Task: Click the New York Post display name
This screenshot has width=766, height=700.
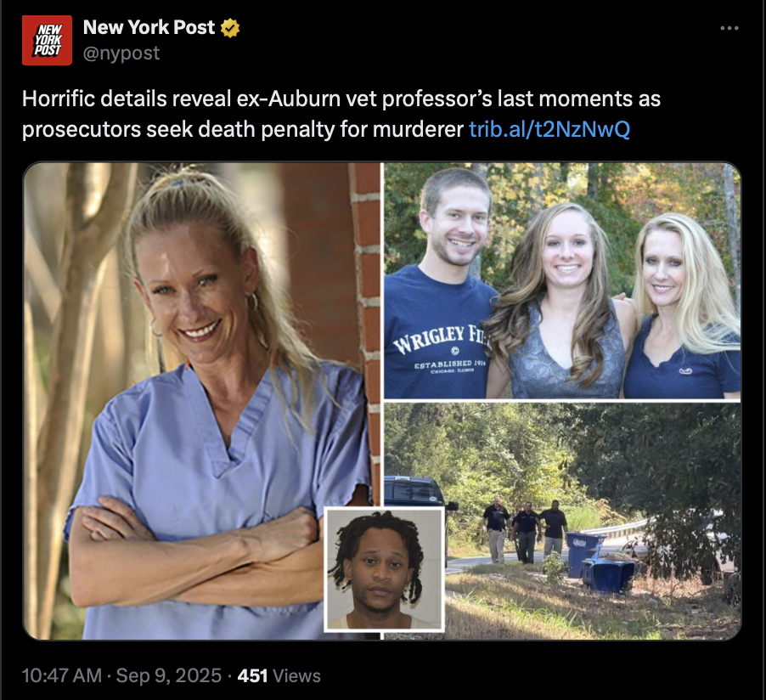Action: pyautogui.click(x=149, y=27)
